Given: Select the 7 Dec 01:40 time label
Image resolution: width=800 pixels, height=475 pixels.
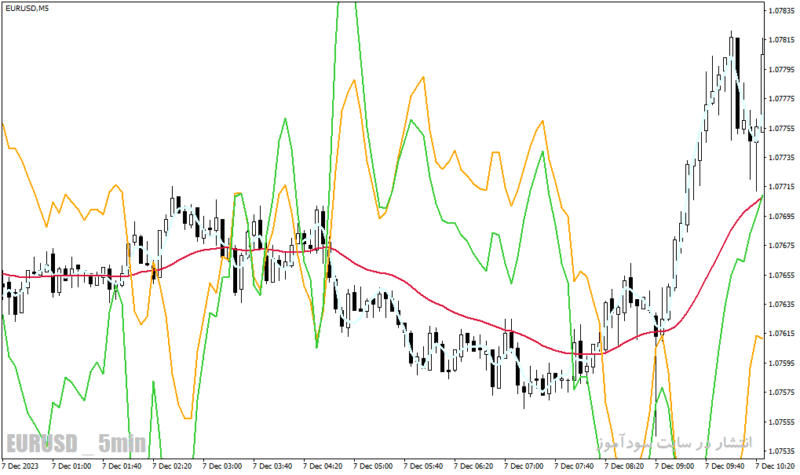Looking at the screenshot, I should coord(122,466).
